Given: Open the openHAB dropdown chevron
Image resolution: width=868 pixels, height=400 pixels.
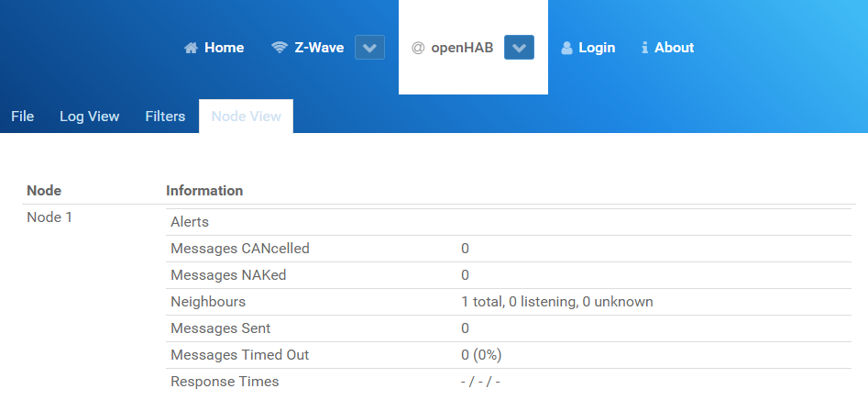Looking at the screenshot, I should [520, 48].
